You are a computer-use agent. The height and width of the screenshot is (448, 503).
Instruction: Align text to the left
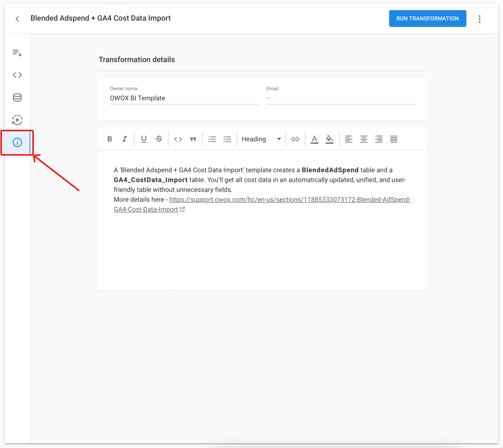tap(349, 139)
